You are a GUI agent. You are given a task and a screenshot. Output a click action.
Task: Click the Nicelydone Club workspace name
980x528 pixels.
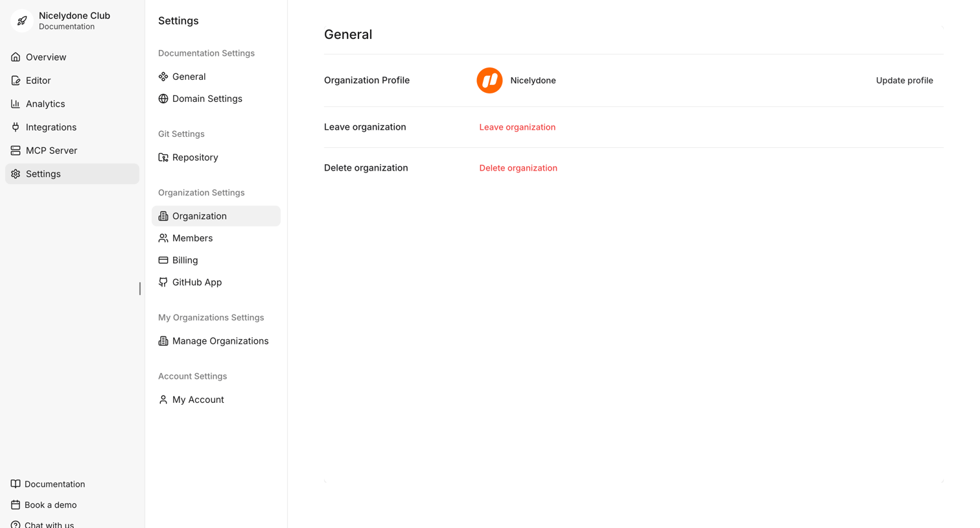pos(75,16)
